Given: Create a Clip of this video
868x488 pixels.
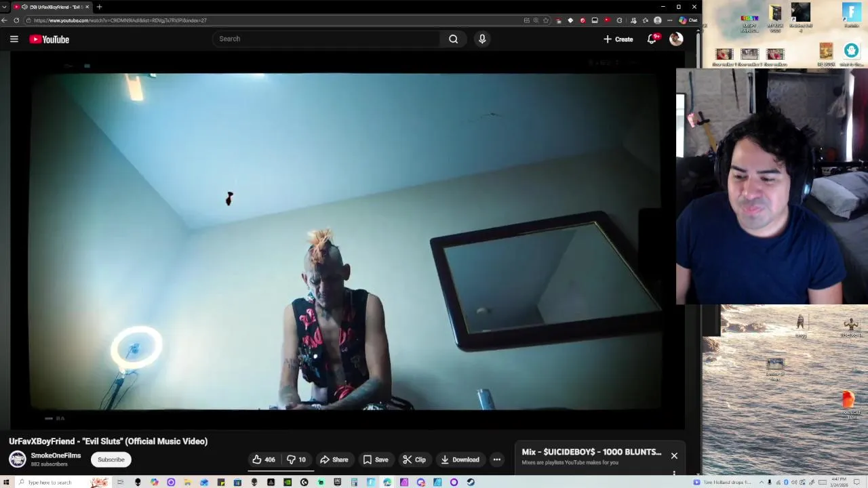Looking at the screenshot, I should pyautogui.click(x=414, y=460).
